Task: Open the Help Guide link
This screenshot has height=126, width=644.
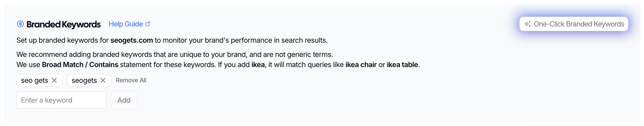Action: 126,24
